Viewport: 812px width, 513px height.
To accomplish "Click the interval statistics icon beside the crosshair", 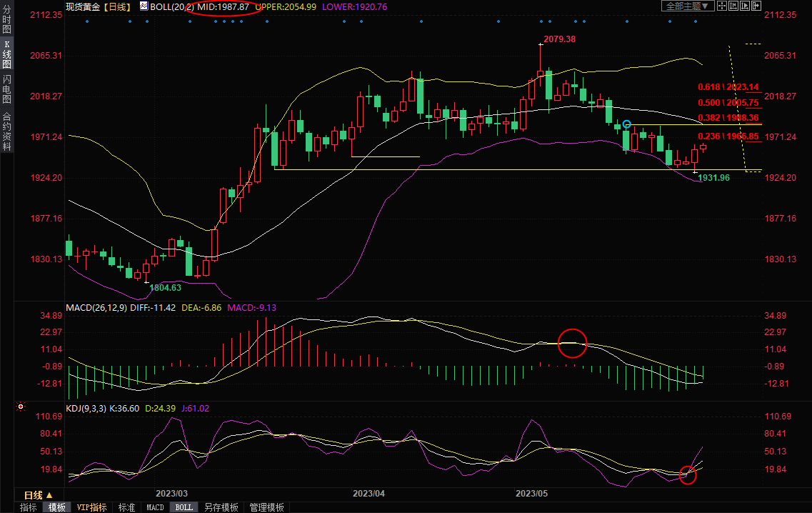I will [x=733, y=6].
